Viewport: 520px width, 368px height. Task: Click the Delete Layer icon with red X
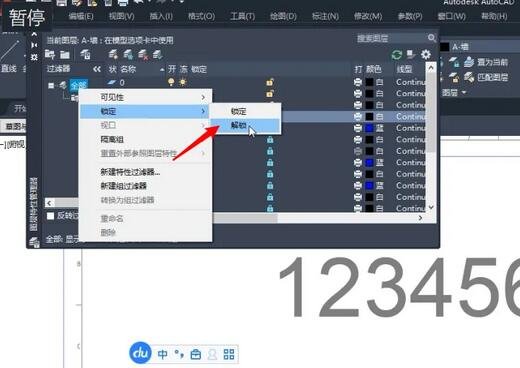click(143, 54)
